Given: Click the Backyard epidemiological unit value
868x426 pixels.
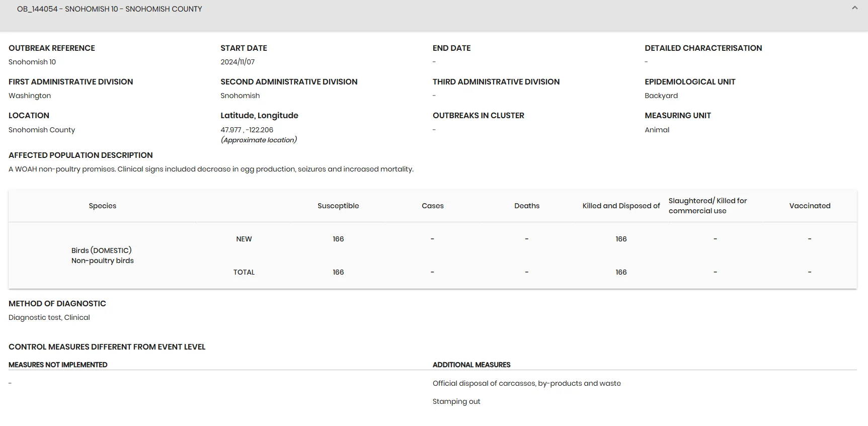Looking at the screenshot, I should coord(661,96).
